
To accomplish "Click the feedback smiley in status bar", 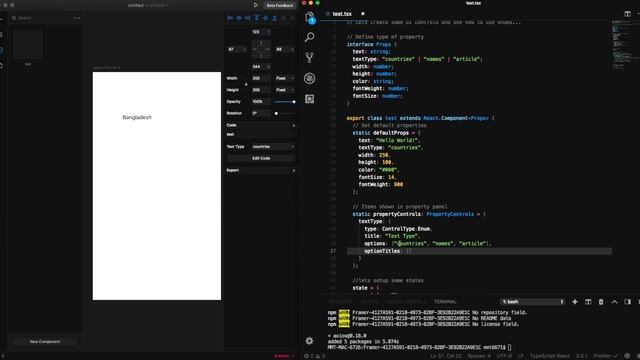I will click(x=627, y=356).
